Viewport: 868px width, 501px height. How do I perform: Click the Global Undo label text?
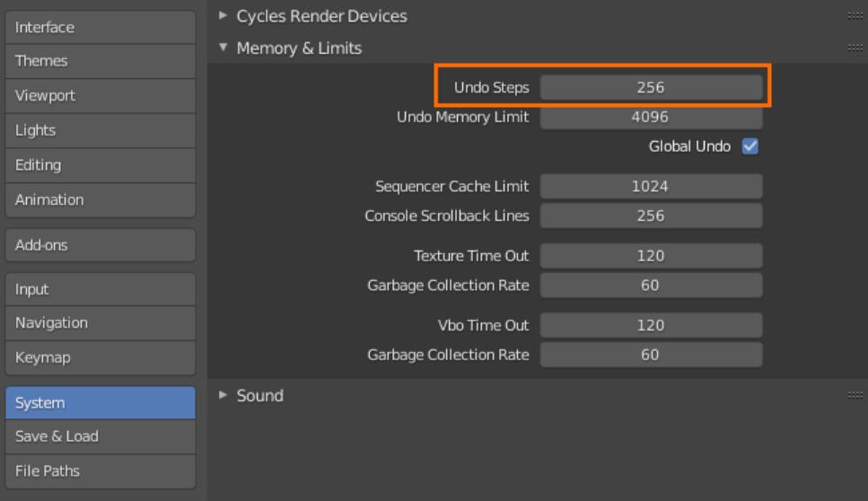(689, 146)
